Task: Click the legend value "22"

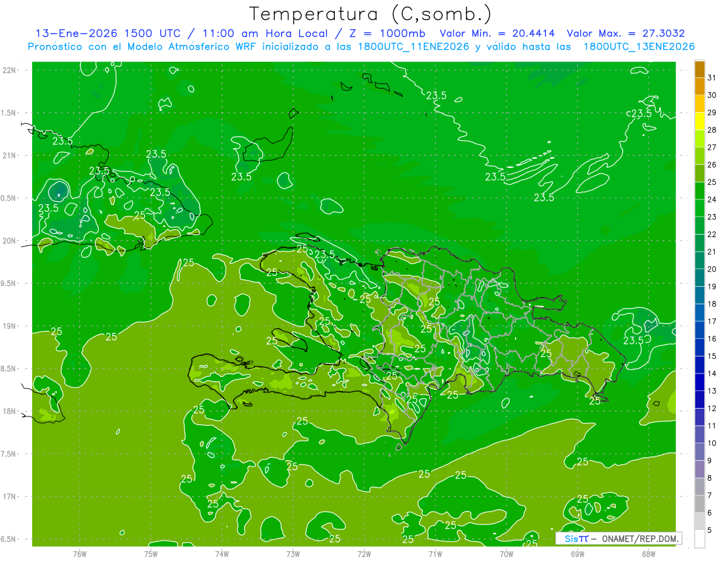Action: (712, 235)
